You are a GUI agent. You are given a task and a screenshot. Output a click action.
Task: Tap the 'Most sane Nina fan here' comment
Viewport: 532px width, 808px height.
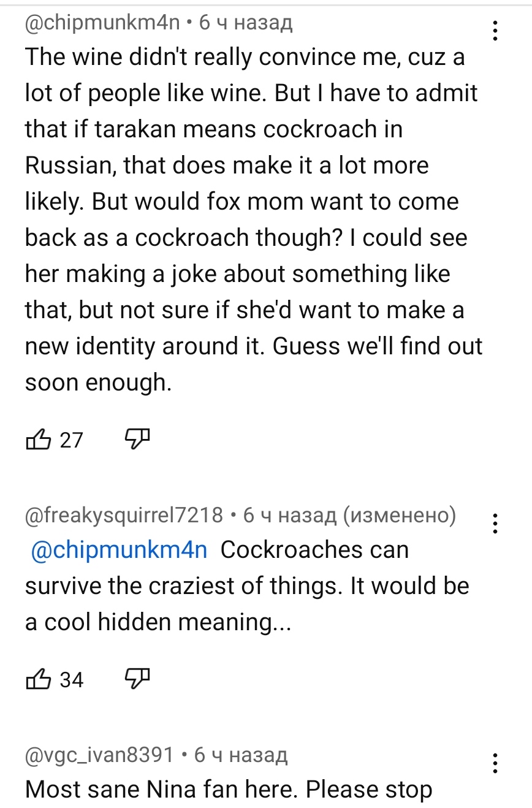coord(229,790)
